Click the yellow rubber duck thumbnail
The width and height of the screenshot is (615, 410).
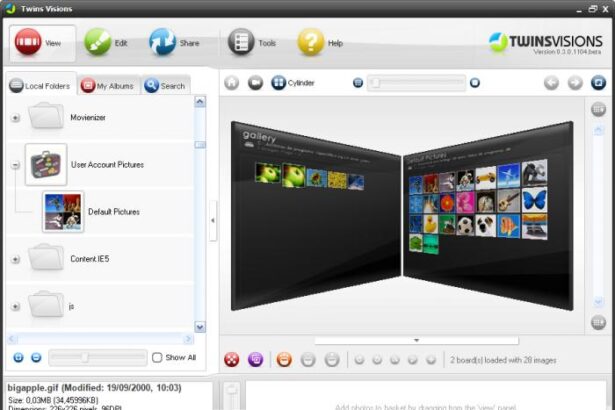click(431, 224)
